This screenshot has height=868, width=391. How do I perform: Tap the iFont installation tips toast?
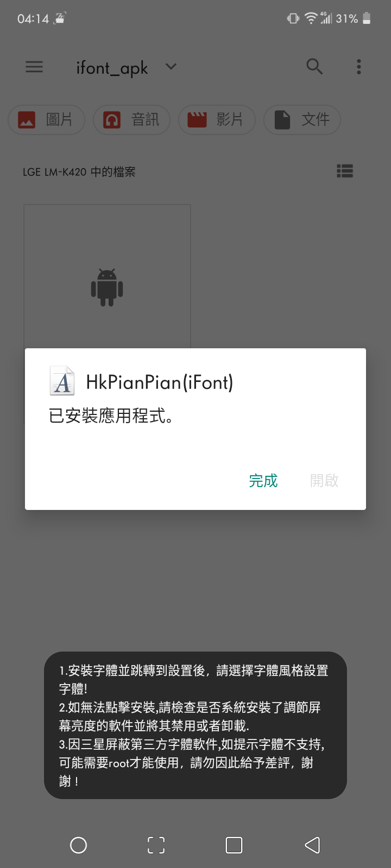pos(195,725)
